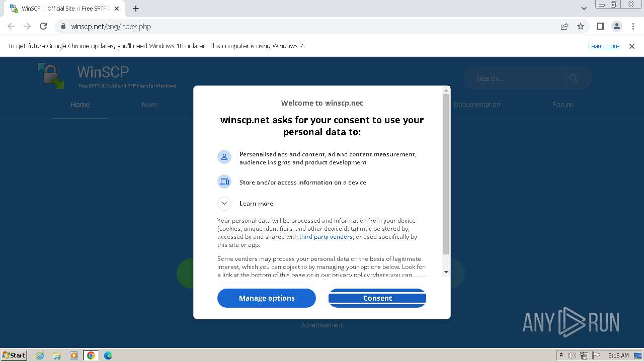Bookmark this tab with star icon
Screen dimensions: 644x362
581,27
